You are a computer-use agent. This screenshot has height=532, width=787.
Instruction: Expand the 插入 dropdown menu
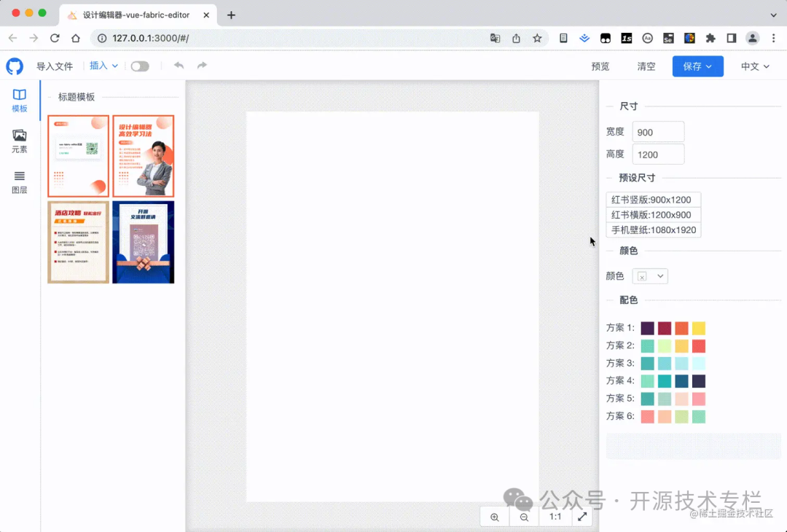pos(104,66)
